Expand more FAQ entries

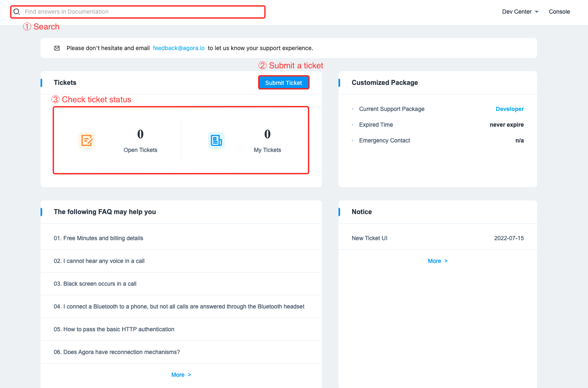181,375
